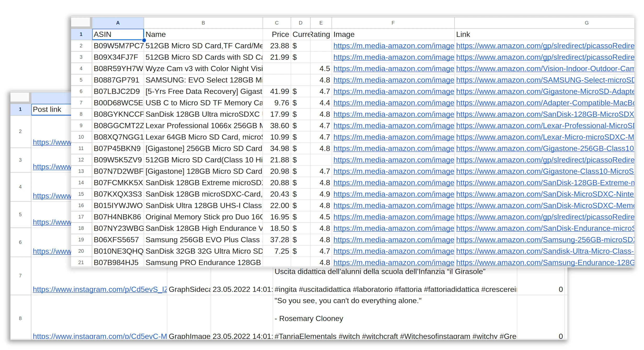Click column G header
This screenshot has height=350, width=644.
pyautogui.click(x=586, y=23)
